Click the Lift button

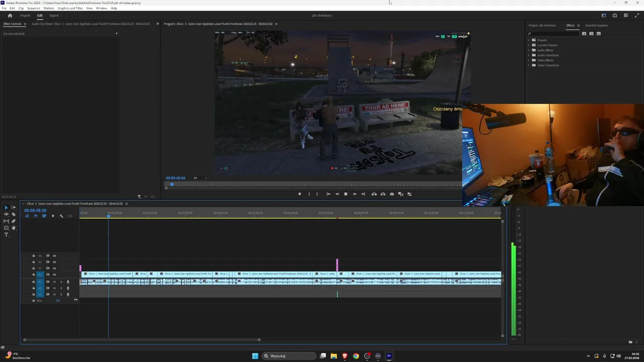tap(374, 194)
